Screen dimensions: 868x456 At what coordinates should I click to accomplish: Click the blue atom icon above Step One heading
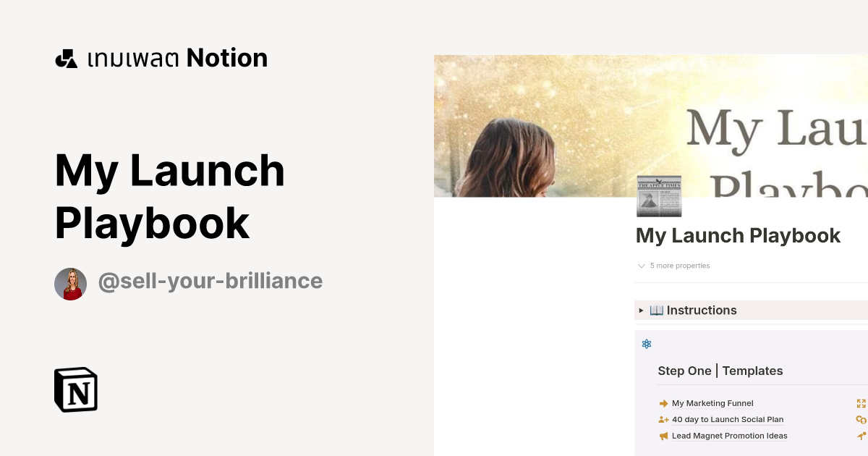click(x=646, y=344)
